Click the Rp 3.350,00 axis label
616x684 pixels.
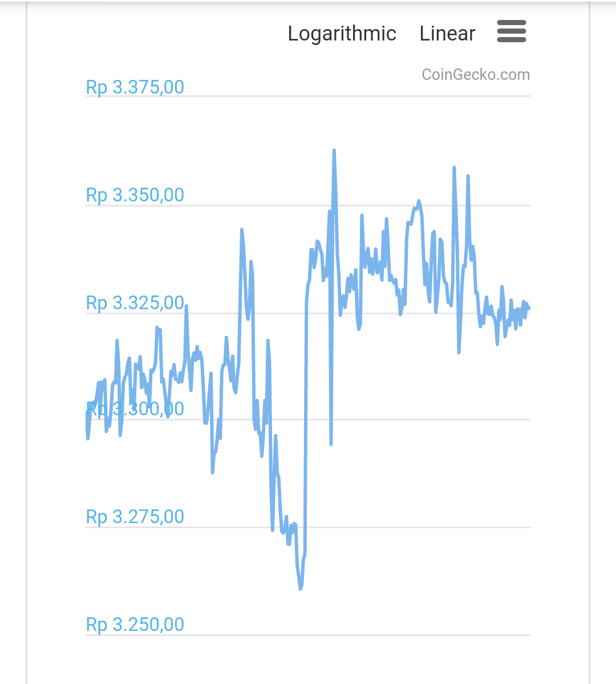(135, 195)
